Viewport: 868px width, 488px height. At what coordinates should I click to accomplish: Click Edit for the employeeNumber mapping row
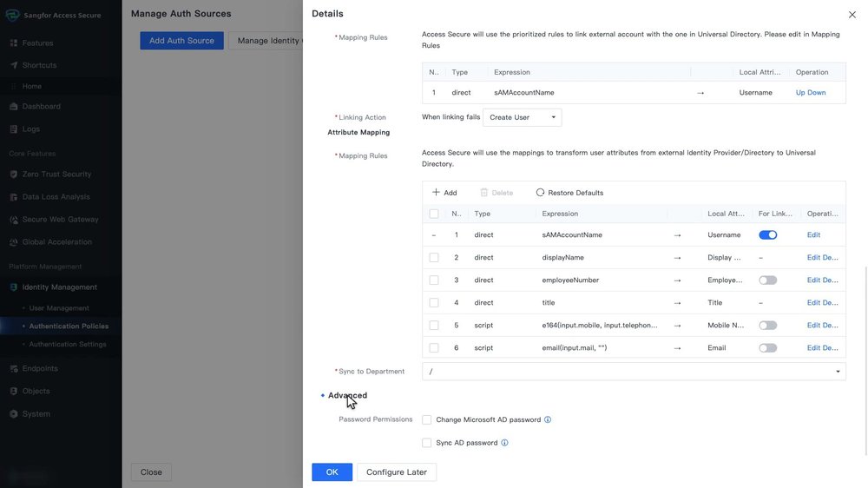(x=813, y=280)
